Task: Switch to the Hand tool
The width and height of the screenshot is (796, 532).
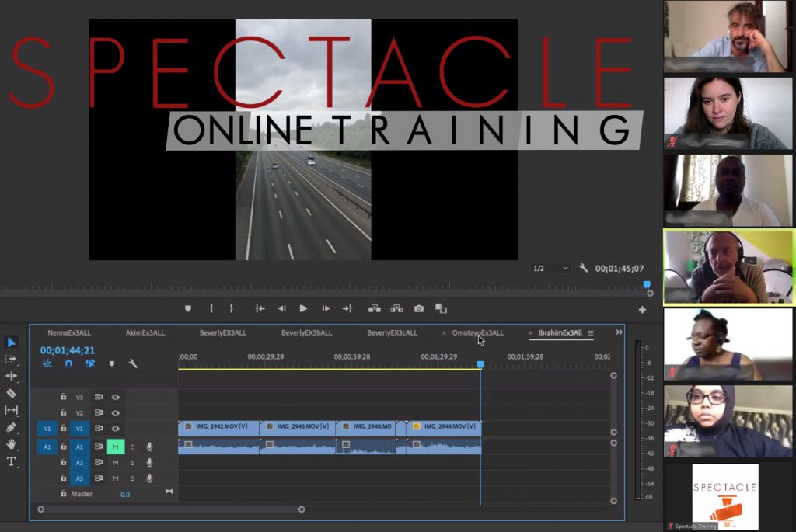Action: click(11, 444)
